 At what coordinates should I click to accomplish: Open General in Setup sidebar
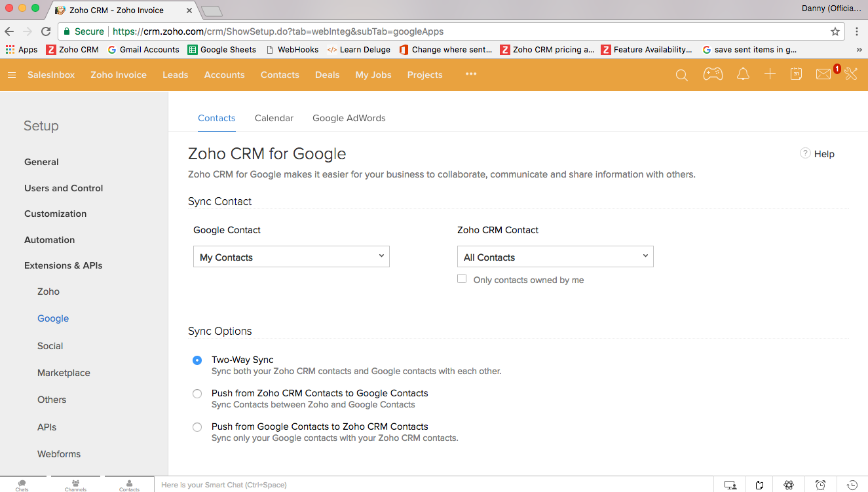[x=41, y=162]
